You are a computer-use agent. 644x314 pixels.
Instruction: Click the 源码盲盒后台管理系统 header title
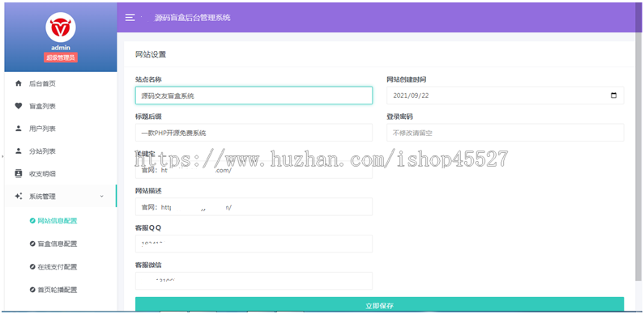(x=192, y=18)
